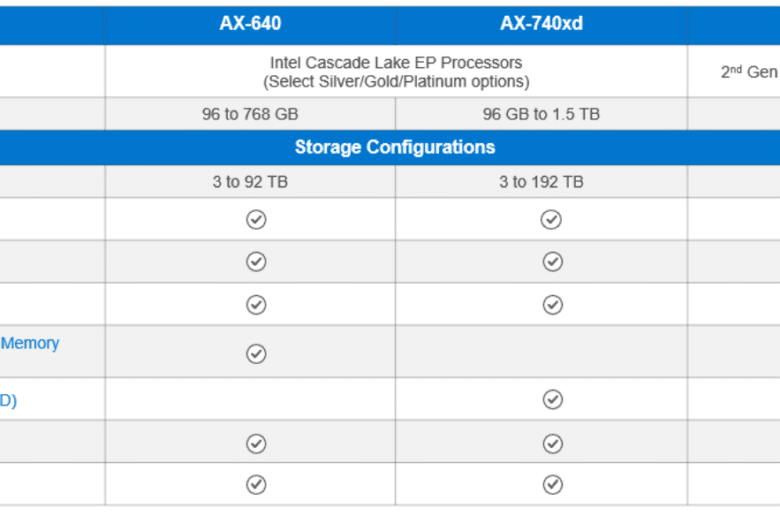Click the bottom checkmark in the AX-740xd column

(x=553, y=484)
